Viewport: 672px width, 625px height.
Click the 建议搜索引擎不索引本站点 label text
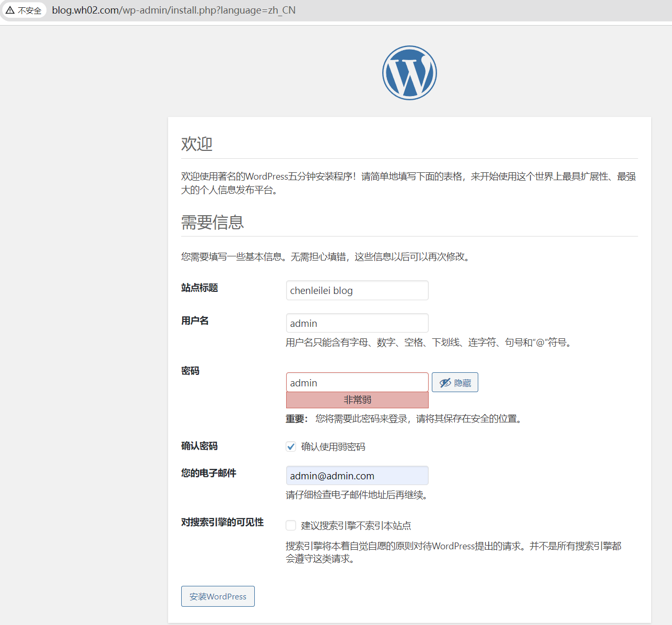[356, 526]
